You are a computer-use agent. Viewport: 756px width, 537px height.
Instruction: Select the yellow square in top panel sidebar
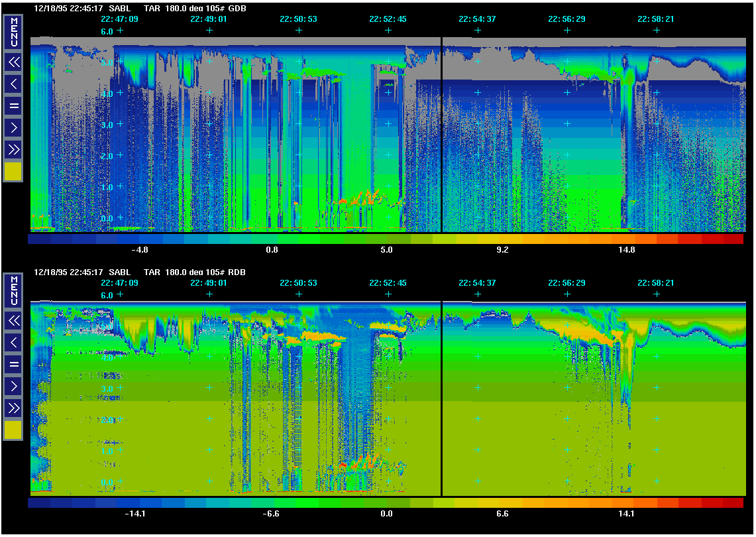click(x=13, y=172)
